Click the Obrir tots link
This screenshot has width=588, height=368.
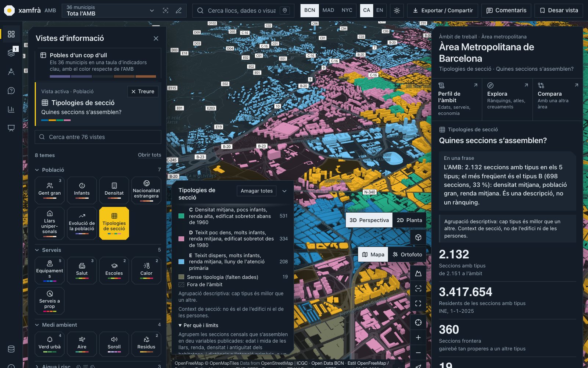149,155
